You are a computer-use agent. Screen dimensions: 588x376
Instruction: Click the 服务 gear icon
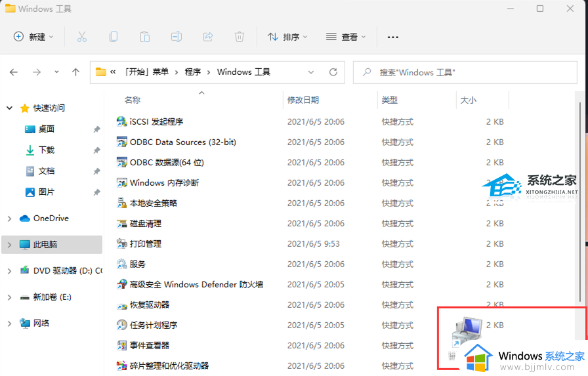pyautogui.click(x=121, y=264)
